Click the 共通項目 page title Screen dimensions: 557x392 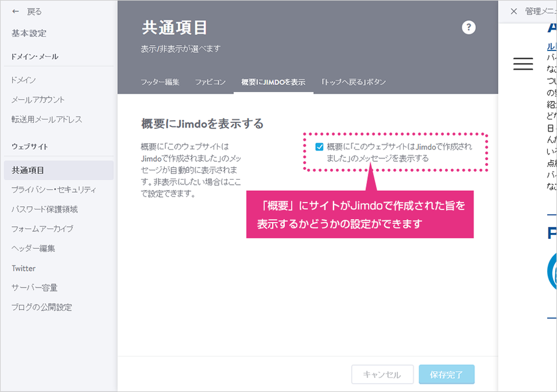[175, 28]
